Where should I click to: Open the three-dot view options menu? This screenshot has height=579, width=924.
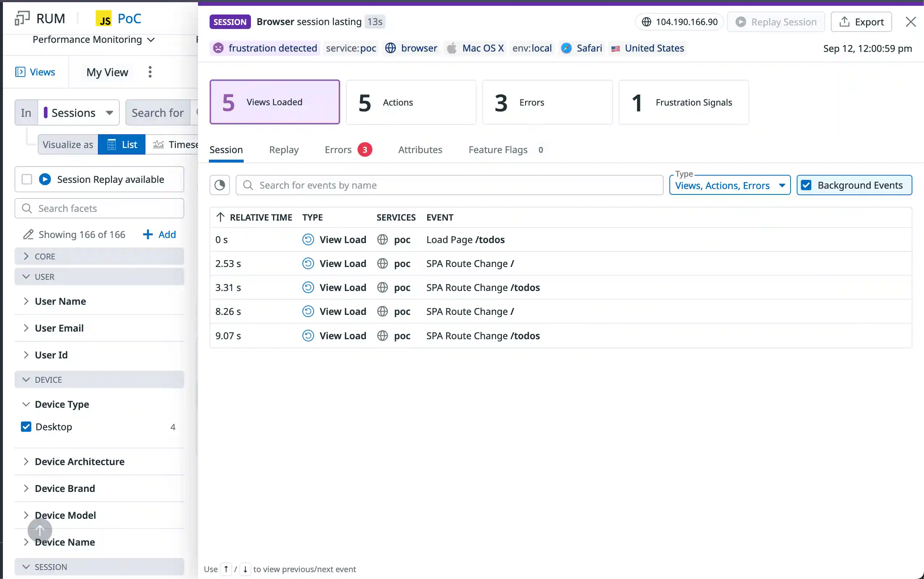pyautogui.click(x=150, y=72)
